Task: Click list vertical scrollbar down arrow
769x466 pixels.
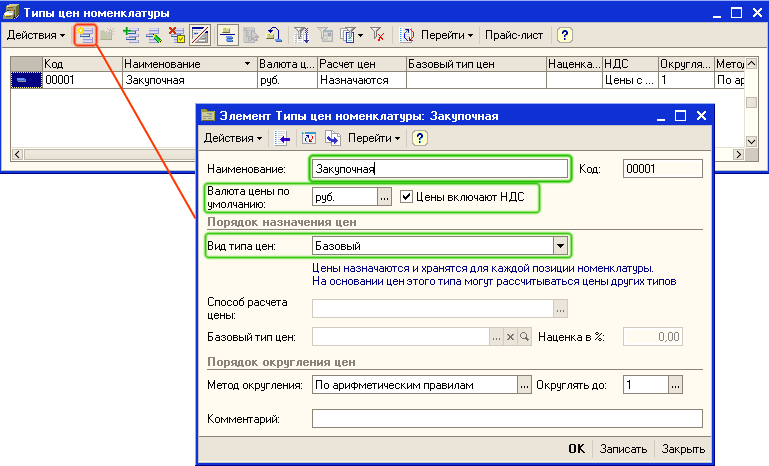Action: click(751, 142)
